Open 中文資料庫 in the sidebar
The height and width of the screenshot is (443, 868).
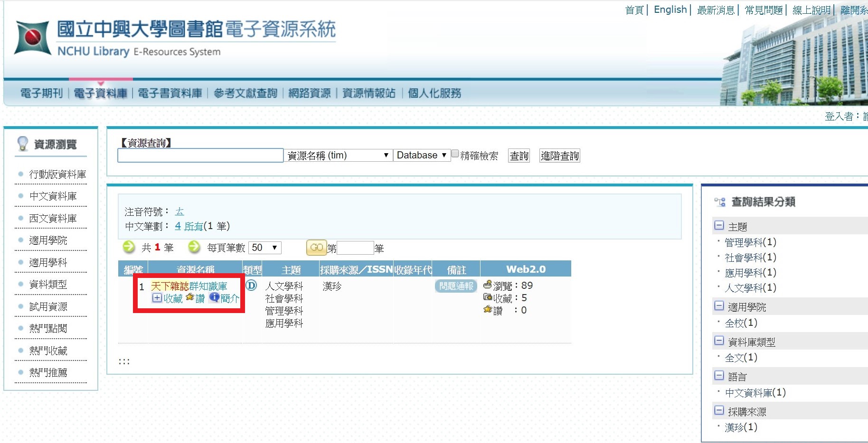53,196
